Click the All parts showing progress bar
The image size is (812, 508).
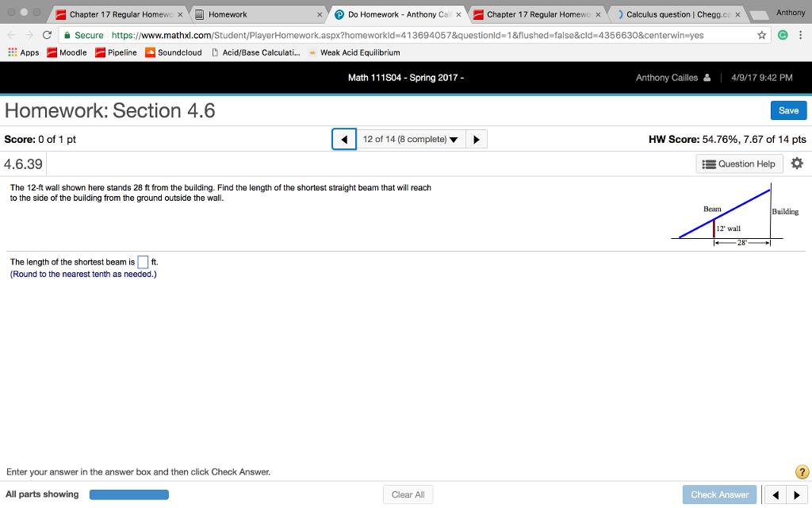129,494
